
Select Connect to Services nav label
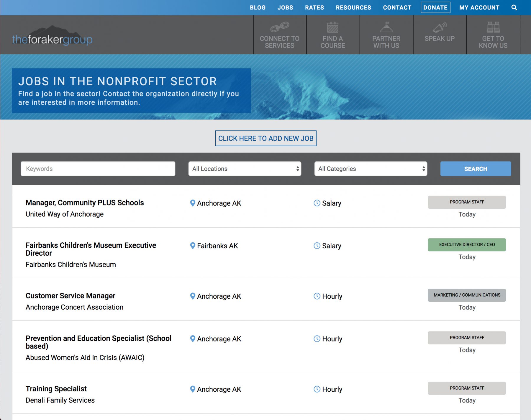(x=280, y=42)
